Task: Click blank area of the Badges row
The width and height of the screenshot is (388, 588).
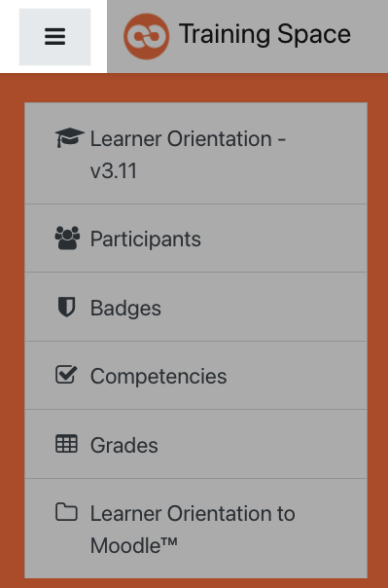Action: [x=263, y=307]
